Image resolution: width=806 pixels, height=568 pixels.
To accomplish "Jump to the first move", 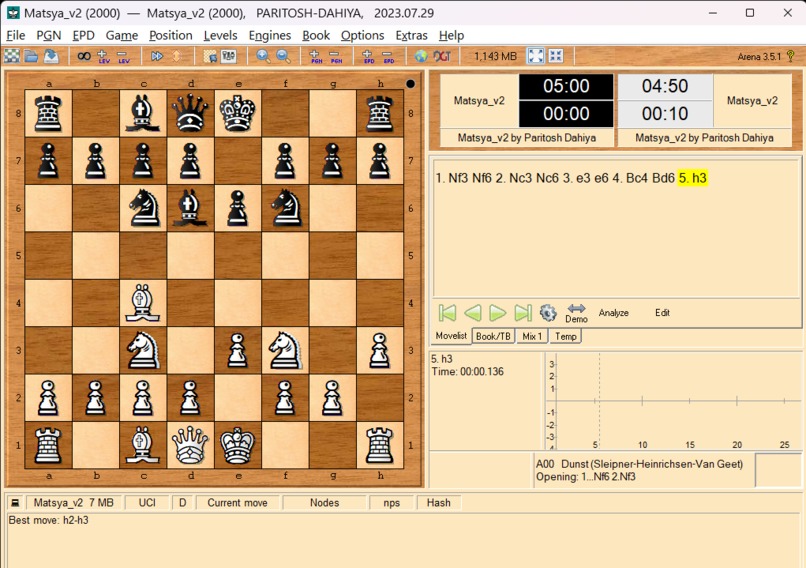I will (447, 313).
